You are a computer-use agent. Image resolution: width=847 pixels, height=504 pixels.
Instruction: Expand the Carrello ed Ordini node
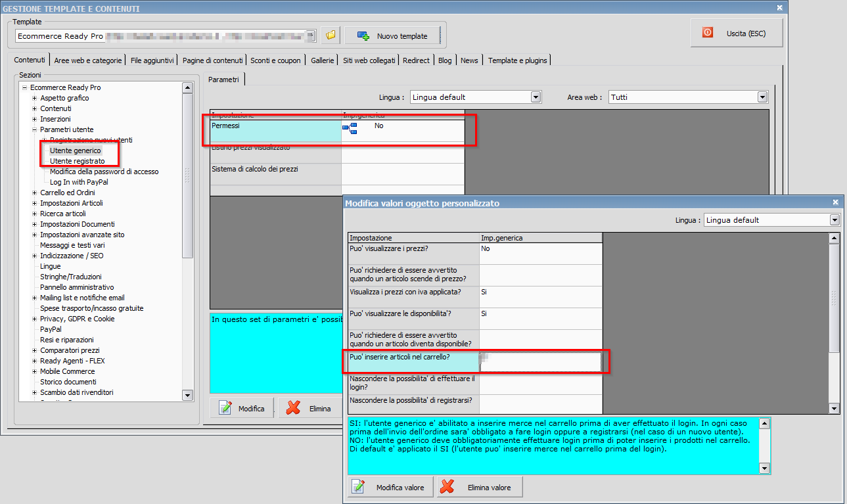tap(35, 193)
